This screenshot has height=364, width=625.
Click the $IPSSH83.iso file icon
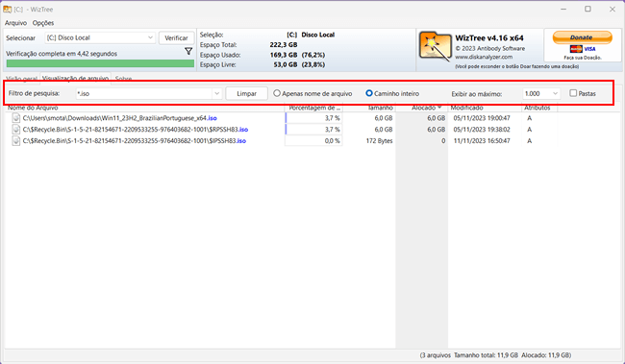pos(16,140)
